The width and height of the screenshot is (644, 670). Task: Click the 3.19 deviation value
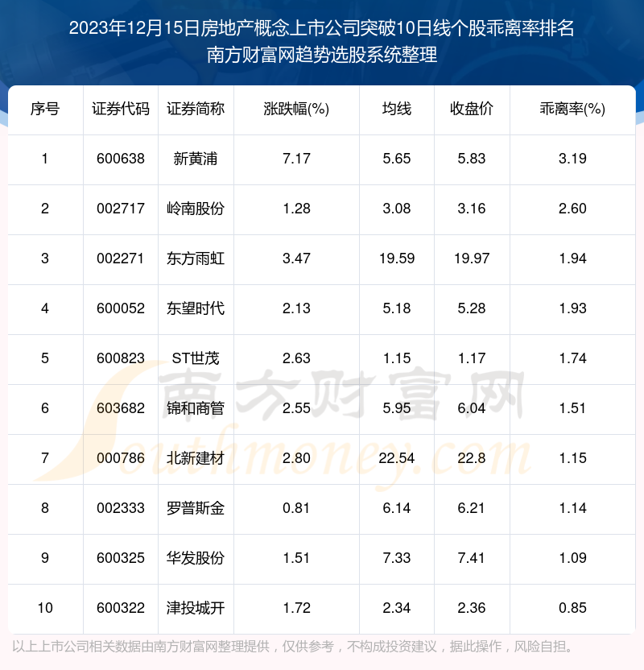pos(572,159)
